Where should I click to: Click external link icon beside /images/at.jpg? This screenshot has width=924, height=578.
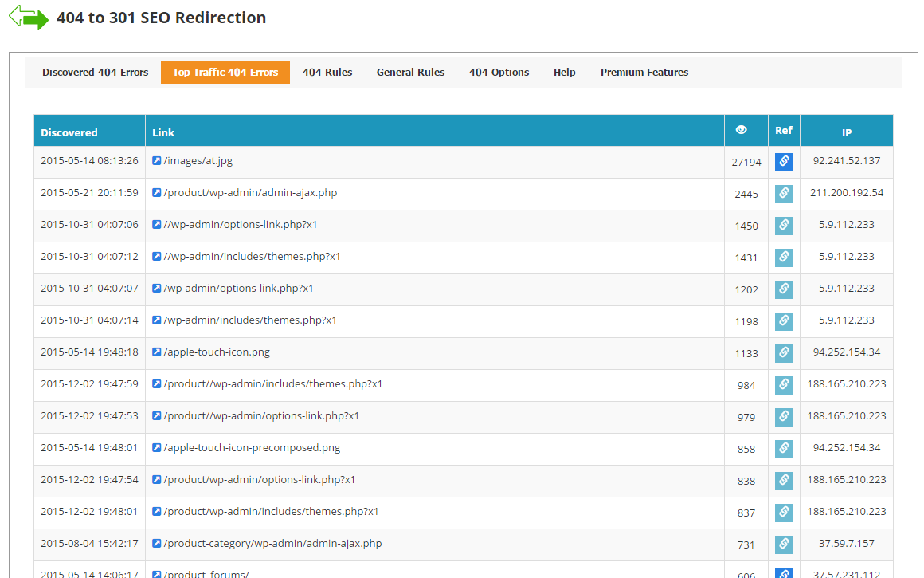coord(157,160)
